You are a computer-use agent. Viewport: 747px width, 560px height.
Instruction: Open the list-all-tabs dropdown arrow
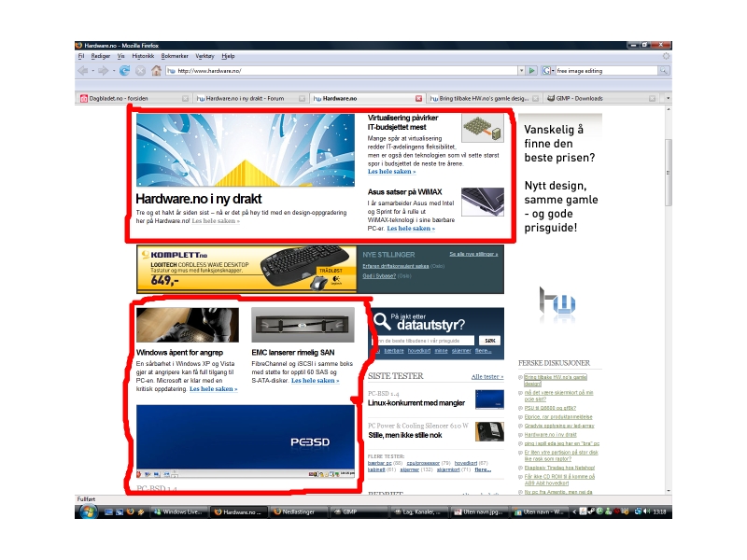668,98
